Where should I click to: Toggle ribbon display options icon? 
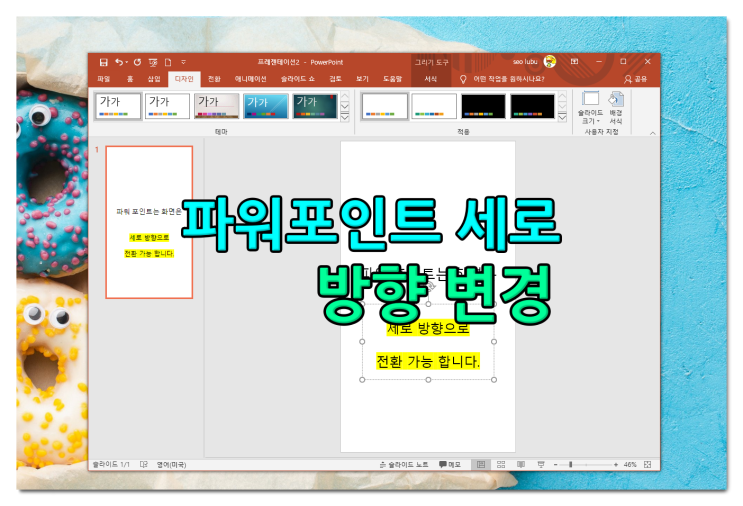pos(574,62)
